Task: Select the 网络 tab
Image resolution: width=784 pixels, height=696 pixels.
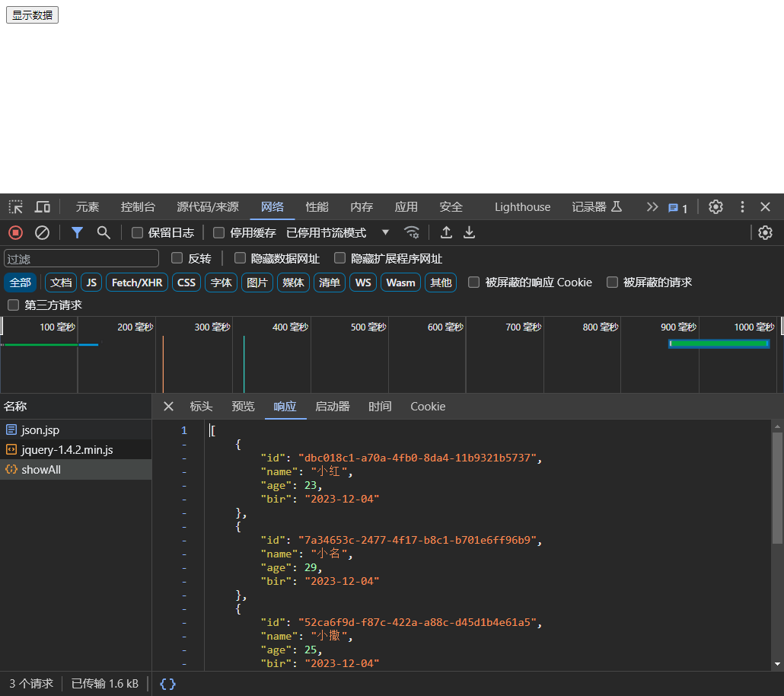Action: (x=272, y=206)
